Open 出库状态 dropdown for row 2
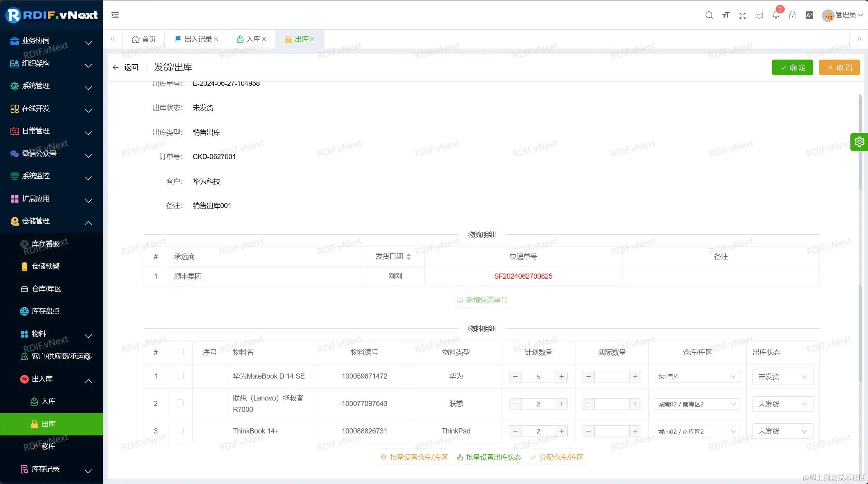868x484 pixels. [x=783, y=404]
